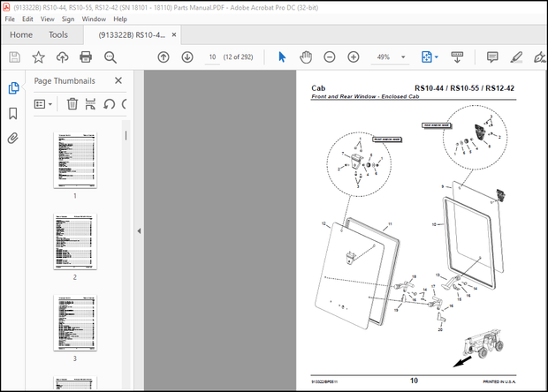Open the Window menu
548x392 pixels.
click(94, 19)
